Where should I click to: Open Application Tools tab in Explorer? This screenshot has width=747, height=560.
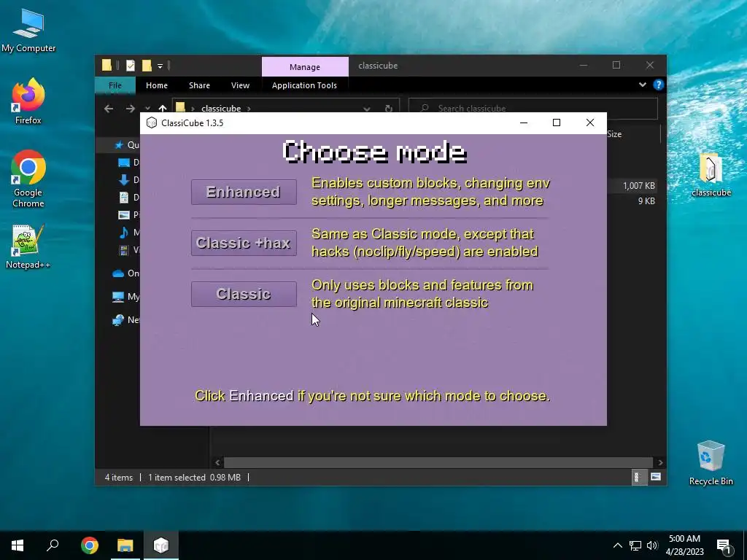tap(304, 85)
